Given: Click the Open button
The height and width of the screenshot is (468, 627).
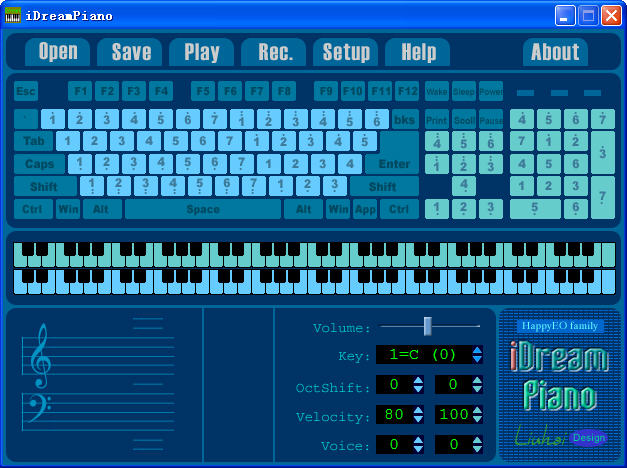Looking at the screenshot, I should pos(58,52).
